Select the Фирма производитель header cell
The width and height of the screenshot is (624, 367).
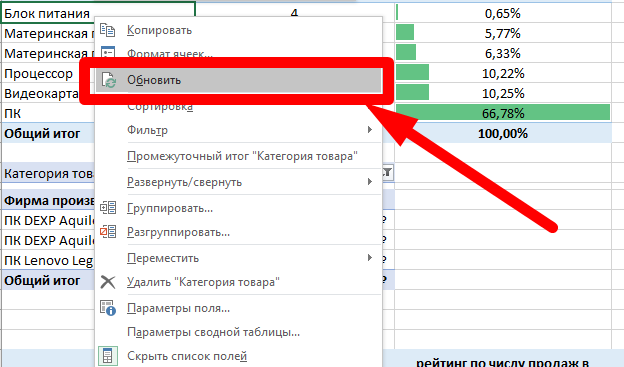click(48, 201)
